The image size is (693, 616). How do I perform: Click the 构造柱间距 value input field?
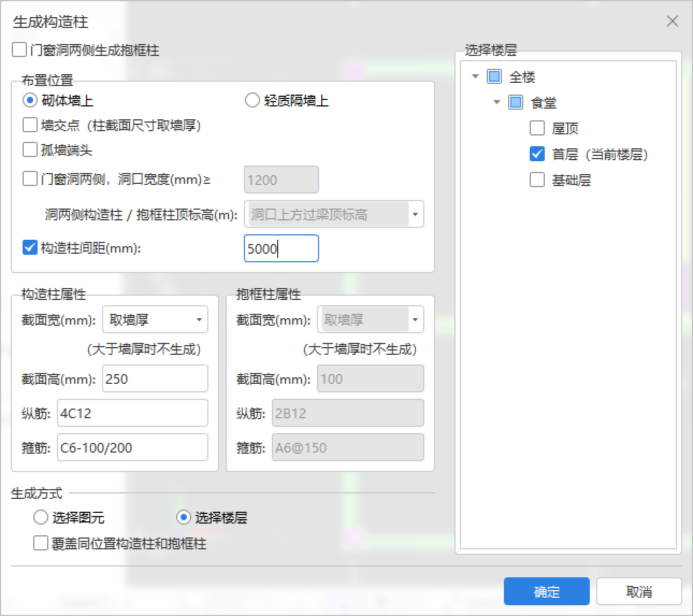281,248
